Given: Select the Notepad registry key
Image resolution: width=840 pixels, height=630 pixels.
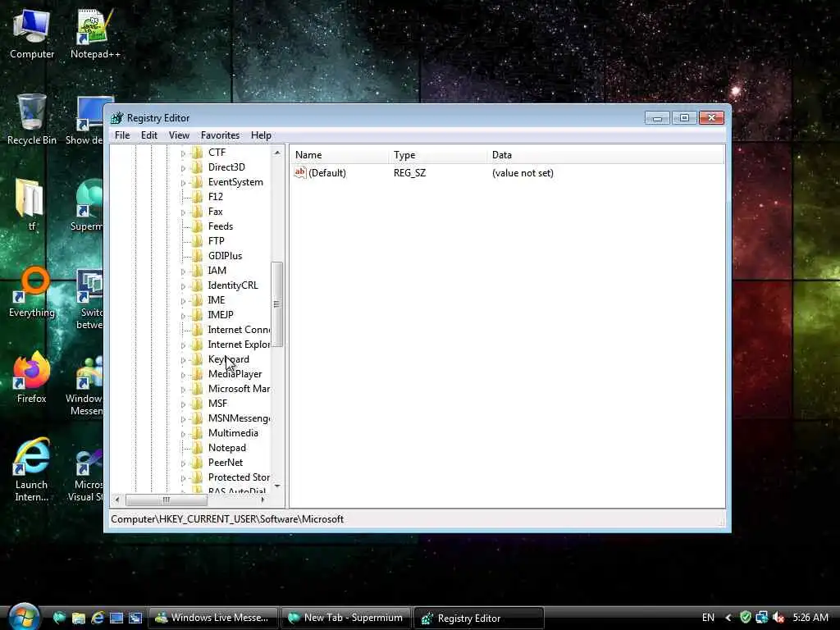Looking at the screenshot, I should pyautogui.click(x=227, y=447).
